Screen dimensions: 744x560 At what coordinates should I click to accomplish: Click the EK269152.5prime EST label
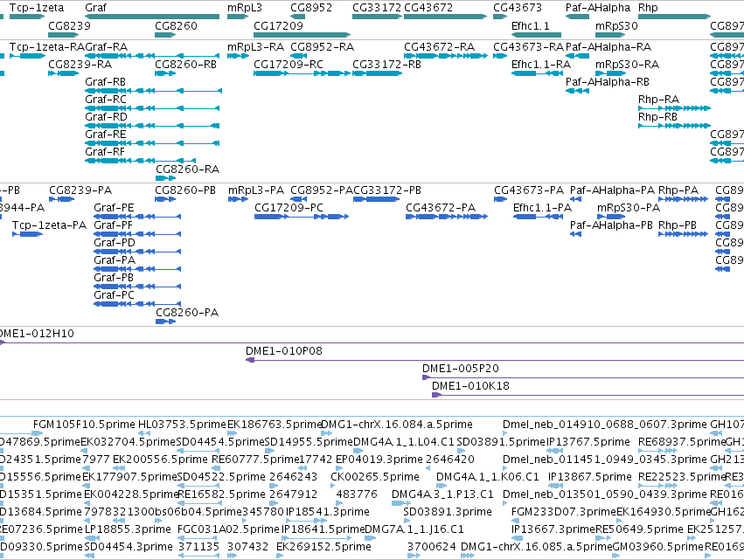pyautogui.click(x=323, y=547)
